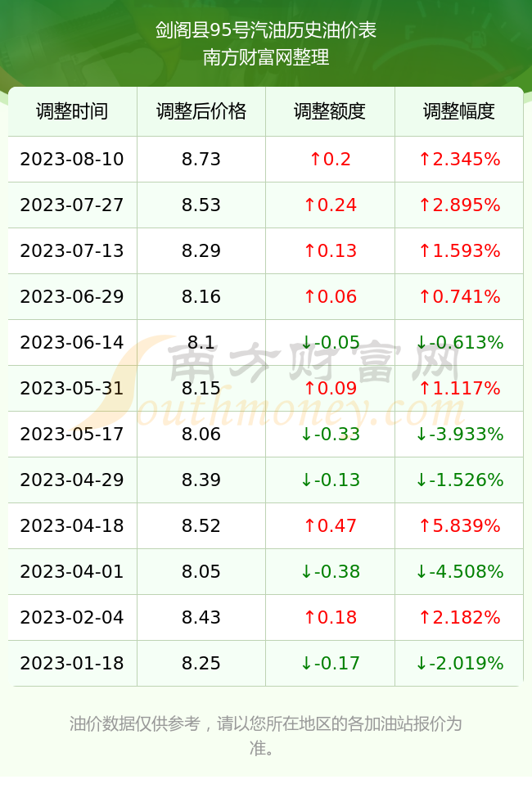Select the ↓-3.933% percentage cell
This screenshot has height=802, width=532.
459,435
